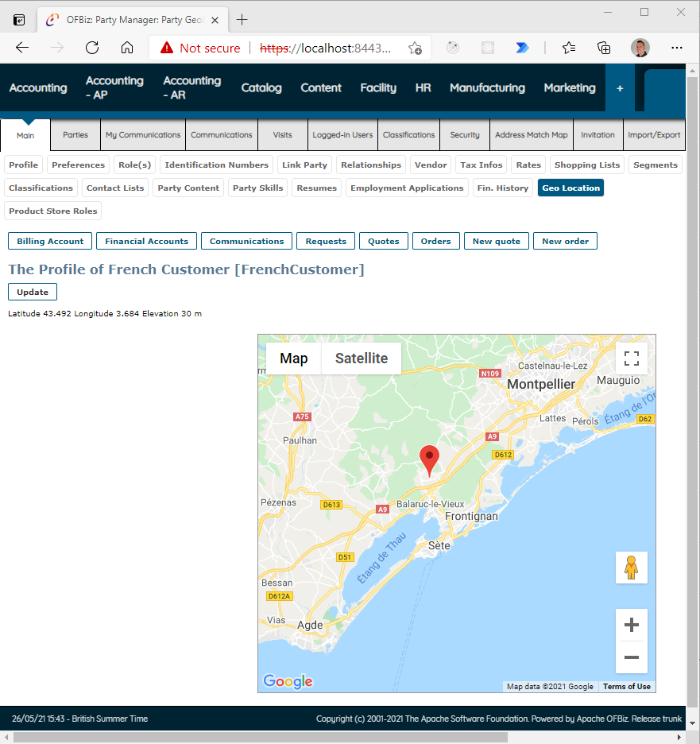Viewport: 700px width, 744px height.
Task: Open the map Terms of Use link
Action: tap(626, 686)
